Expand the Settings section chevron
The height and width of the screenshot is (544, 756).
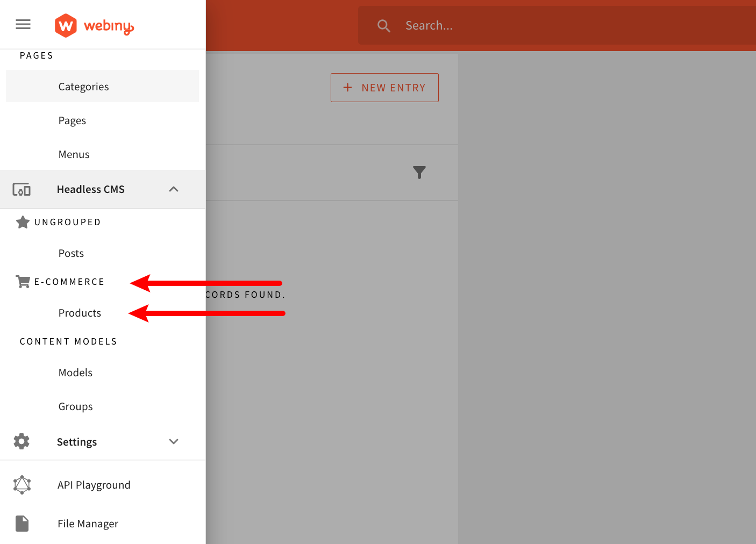(174, 441)
